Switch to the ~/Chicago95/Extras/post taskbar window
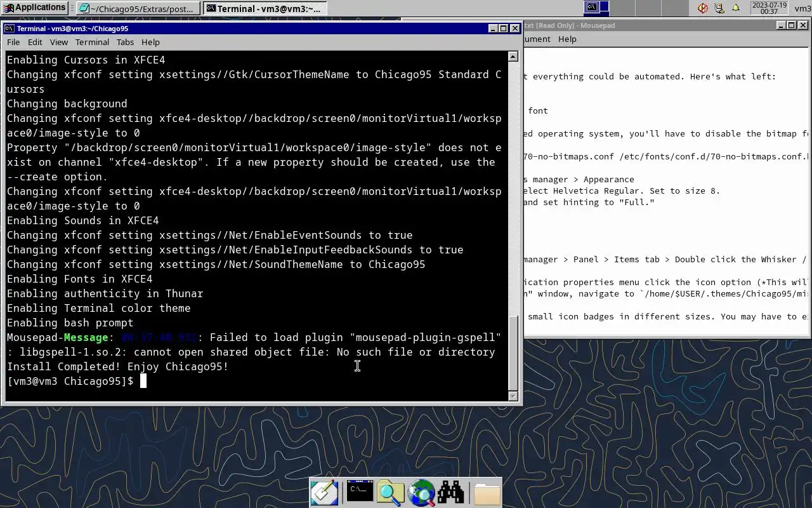This screenshot has width=812, height=508. click(x=138, y=8)
